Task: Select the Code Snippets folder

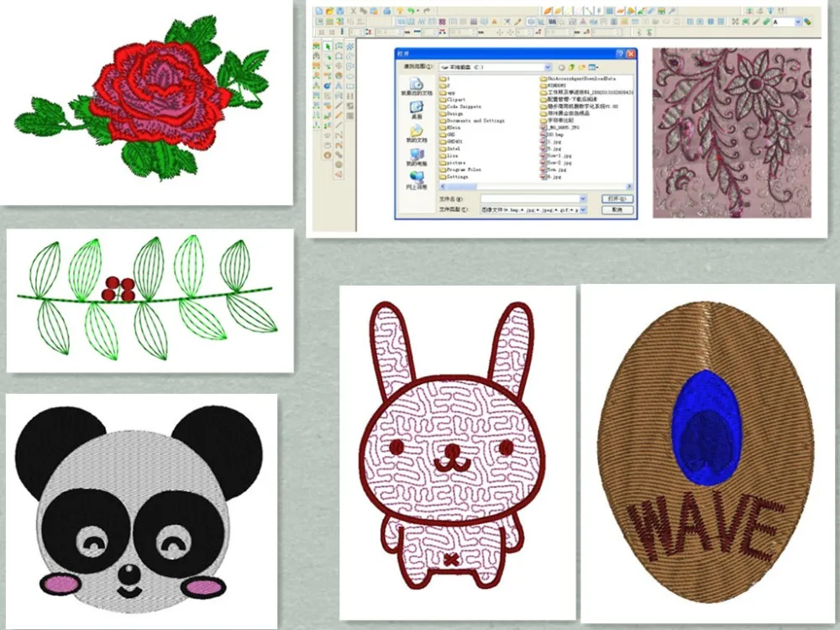Action: coord(460,107)
